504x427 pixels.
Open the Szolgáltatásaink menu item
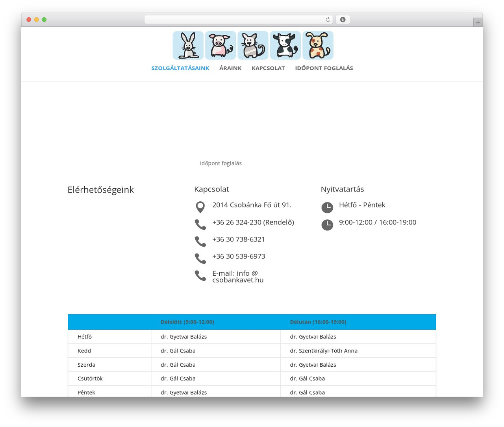click(180, 68)
